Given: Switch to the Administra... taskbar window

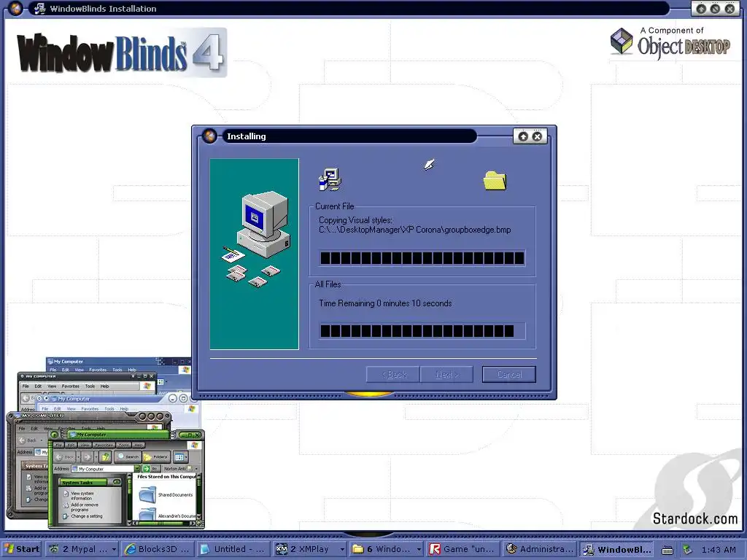Looking at the screenshot, I should click(539, 549).
